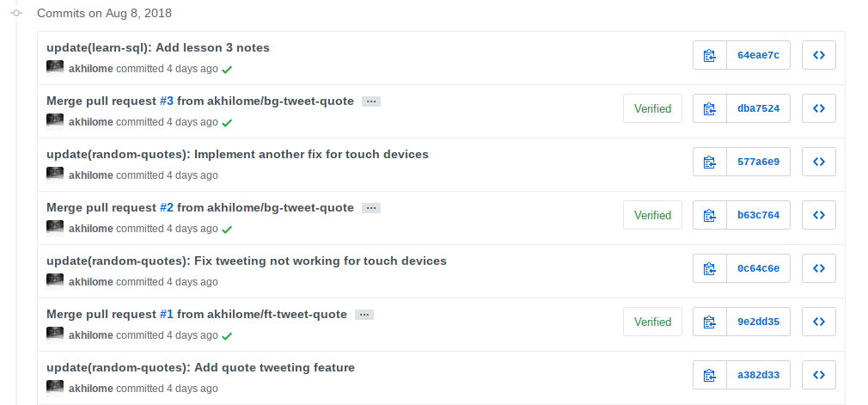The width and height of the screenshot is (868, 405).
Task: Click the green check status on 64eae7c commit
Action: point(227,69)
